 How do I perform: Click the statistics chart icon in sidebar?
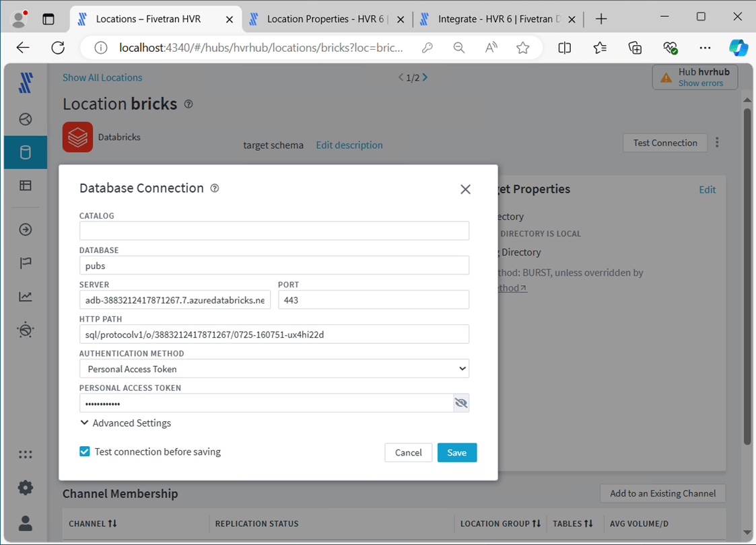coord(26,296)
